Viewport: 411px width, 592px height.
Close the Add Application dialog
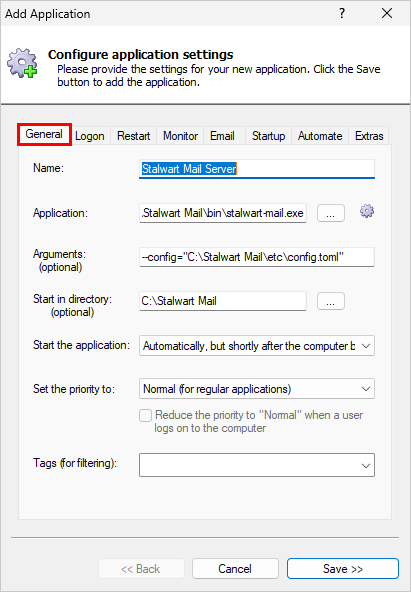[387, 14]
